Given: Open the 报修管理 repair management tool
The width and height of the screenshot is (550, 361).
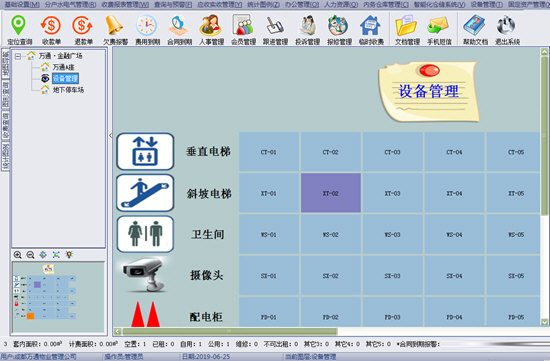Looking at the screenshot, I should tap(339, 30).
